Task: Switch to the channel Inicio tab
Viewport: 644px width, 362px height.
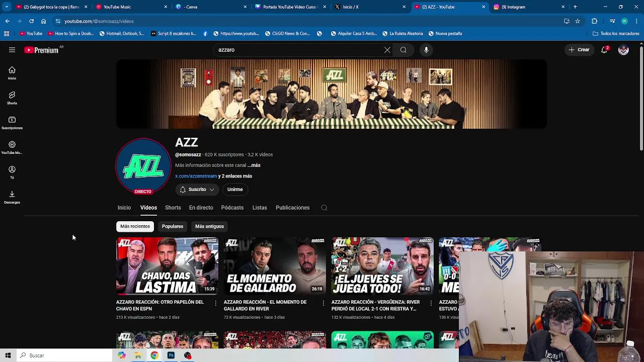Action: click(x=124, y=208)
